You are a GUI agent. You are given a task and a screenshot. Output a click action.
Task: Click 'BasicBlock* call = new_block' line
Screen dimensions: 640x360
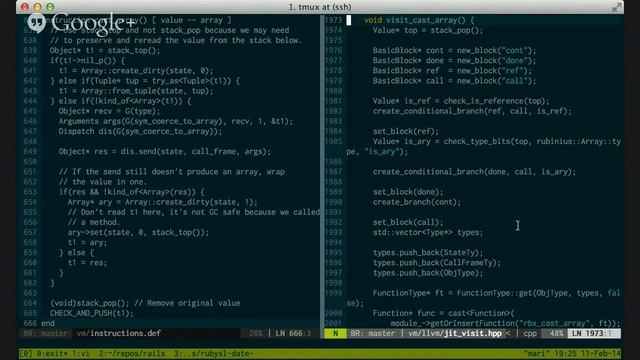454,81
